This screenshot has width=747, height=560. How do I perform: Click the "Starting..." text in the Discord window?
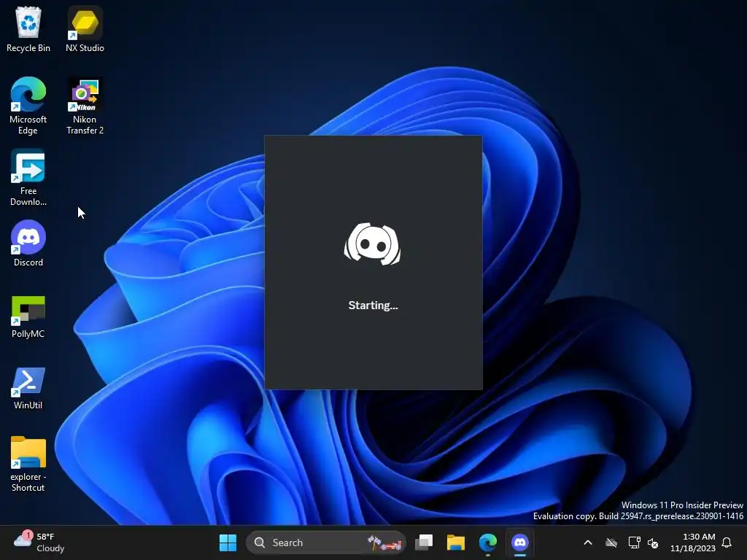373,306
